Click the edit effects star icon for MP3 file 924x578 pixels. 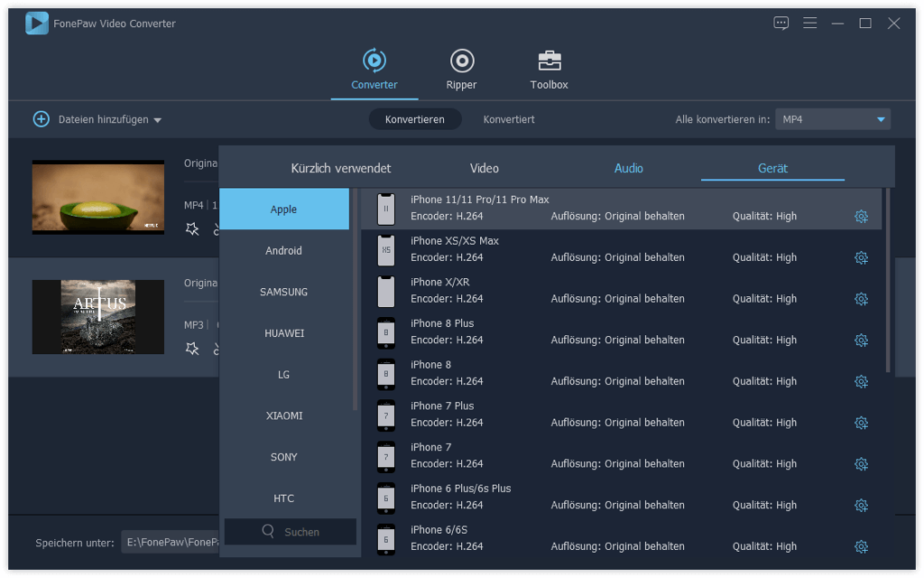192,349
